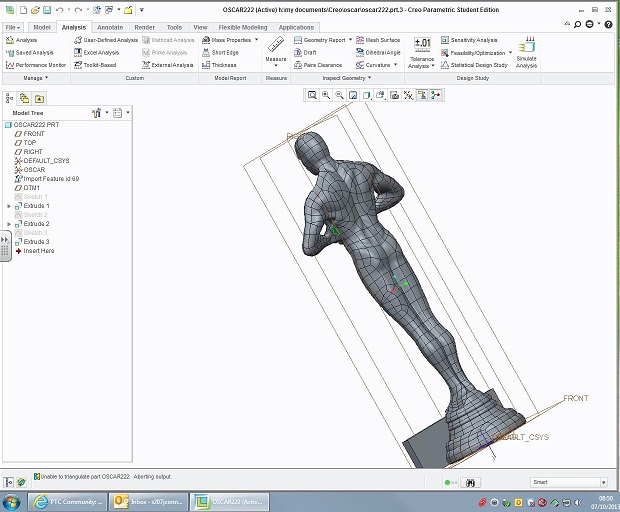The image size is (620, 512).
Task: Start Excel Analysis
Action: (96, 53)
